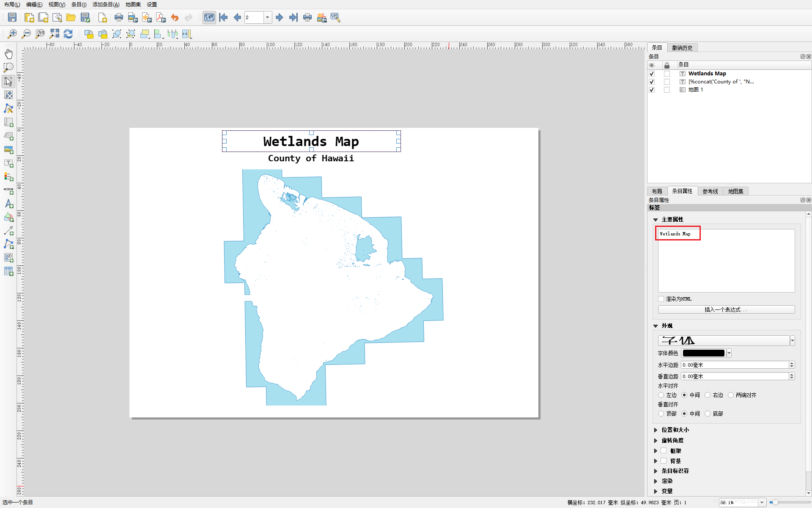Open the font selector dropdown arrow
The height and width of the screenshot is (508, 812).
(793, 341)
